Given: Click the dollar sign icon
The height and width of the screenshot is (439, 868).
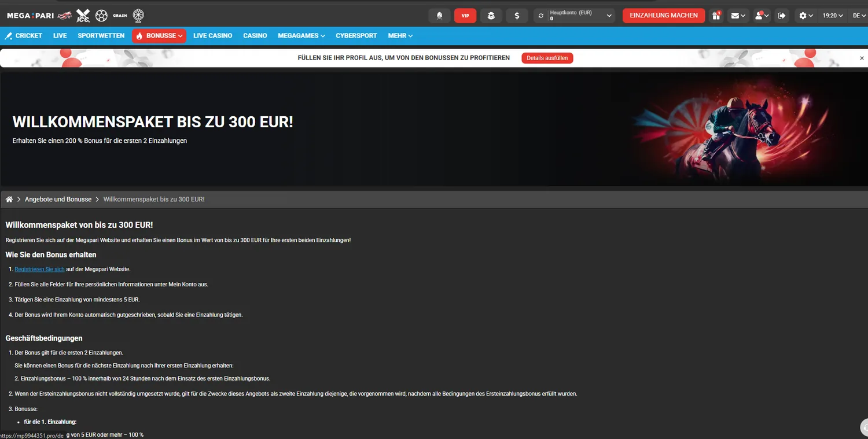Looking at the screenshot, I should pyautogui.click(x=517, y=16).
